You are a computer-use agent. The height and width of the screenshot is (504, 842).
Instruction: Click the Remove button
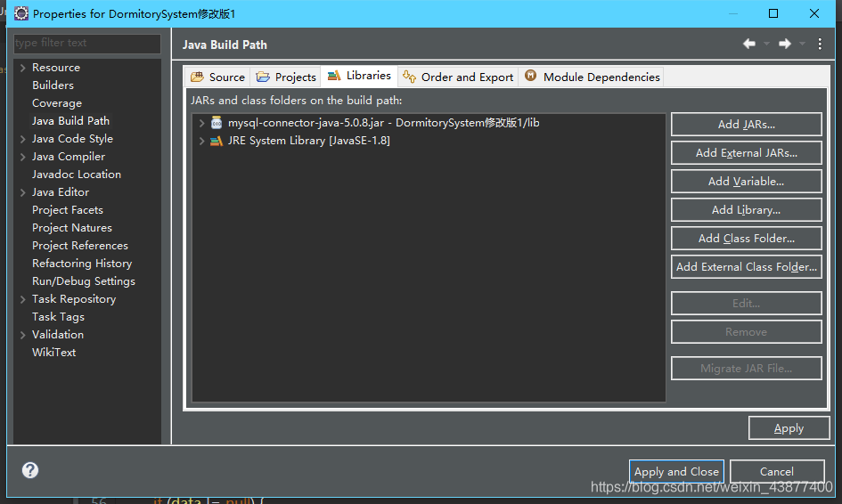(x=746, y=332)
